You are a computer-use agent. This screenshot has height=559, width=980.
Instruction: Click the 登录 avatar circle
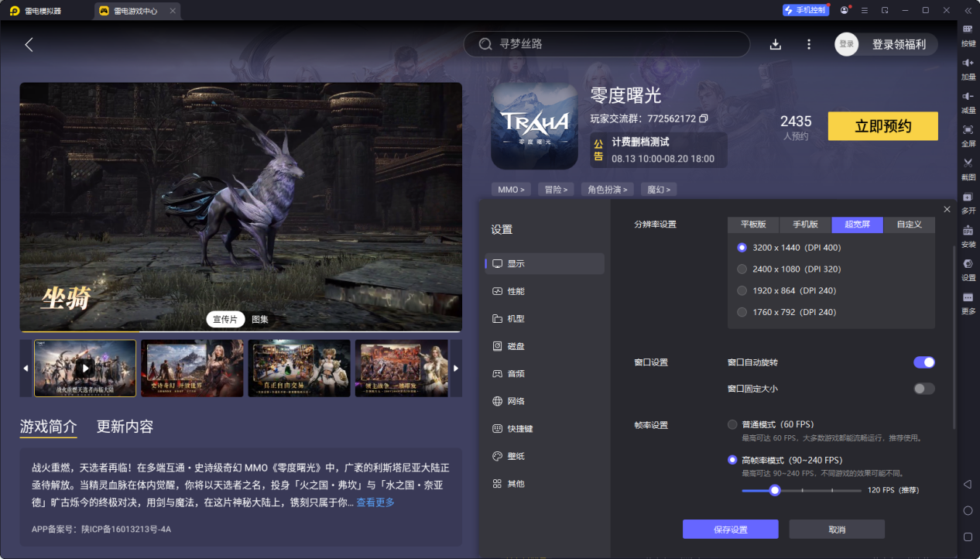click(x=847, y=44)
